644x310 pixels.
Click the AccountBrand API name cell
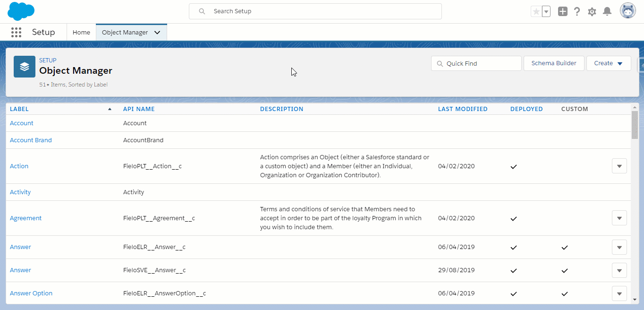point(143,140)
